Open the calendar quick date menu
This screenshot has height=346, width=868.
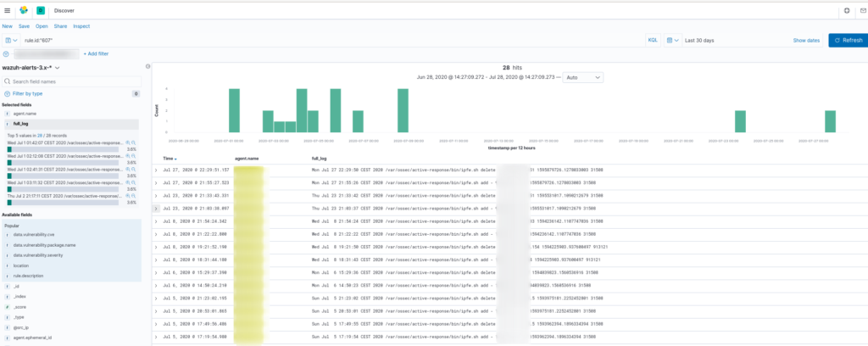672,41
